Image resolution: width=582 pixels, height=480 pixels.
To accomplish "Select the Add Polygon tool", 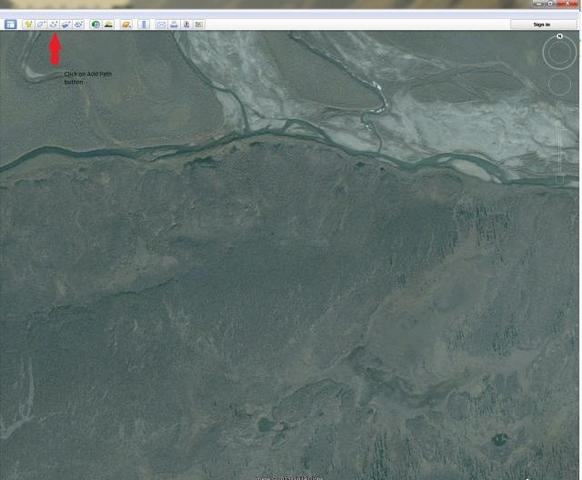I will 41,25.
